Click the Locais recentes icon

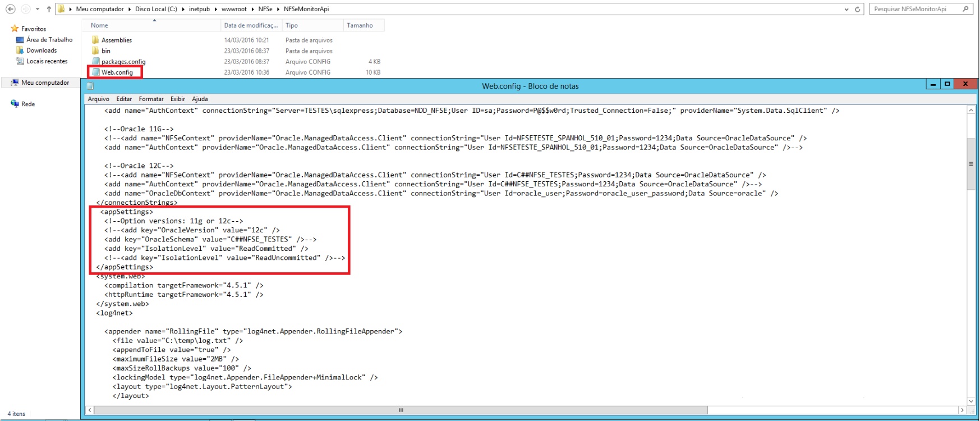coord(20,61)
